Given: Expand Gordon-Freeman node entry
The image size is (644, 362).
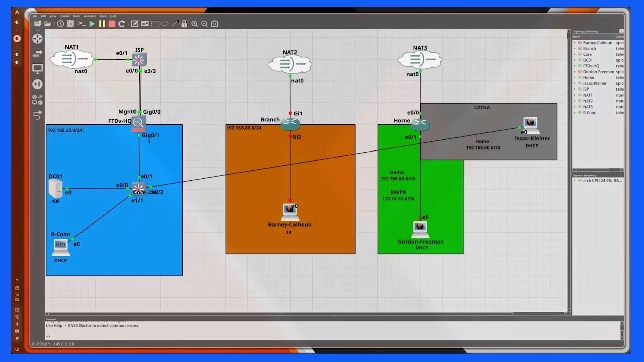Looking at the screenshot, I should (575, 72).
